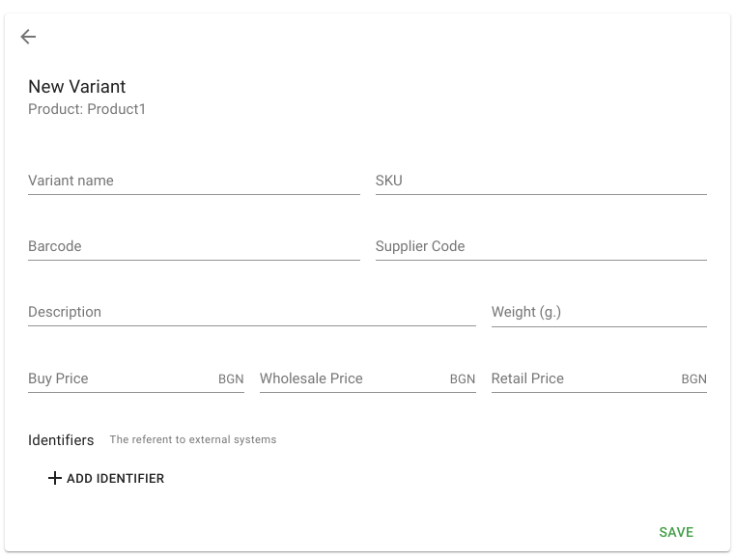Click the BGN suffix of Wholesale Price

click(463, 379)
